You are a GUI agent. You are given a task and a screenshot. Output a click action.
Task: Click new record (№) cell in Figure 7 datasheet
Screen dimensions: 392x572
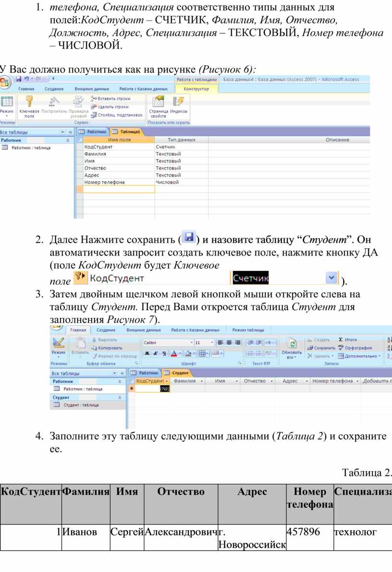tap(152, 389)
